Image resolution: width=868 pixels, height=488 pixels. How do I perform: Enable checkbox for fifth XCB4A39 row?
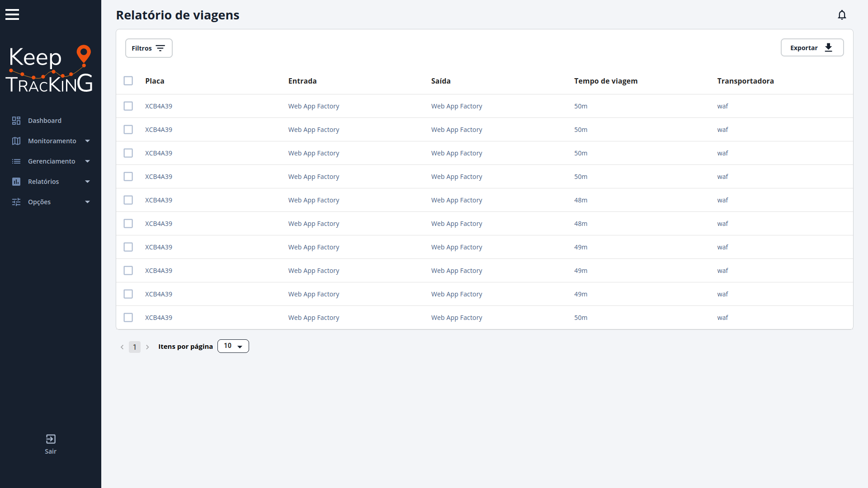[128, 200]
